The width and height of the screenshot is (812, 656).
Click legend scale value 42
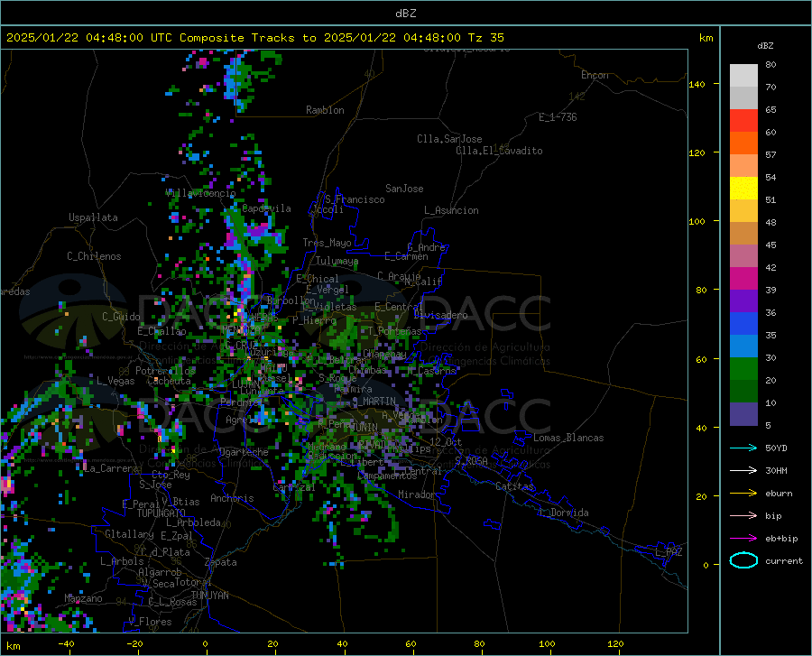click(770, 268)
